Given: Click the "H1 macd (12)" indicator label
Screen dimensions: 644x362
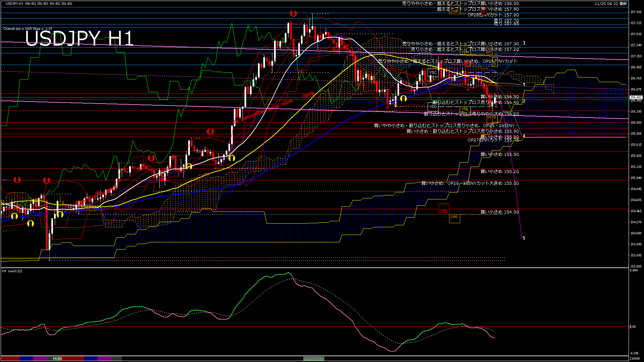Looking at the screenshot, I should 12,271.
